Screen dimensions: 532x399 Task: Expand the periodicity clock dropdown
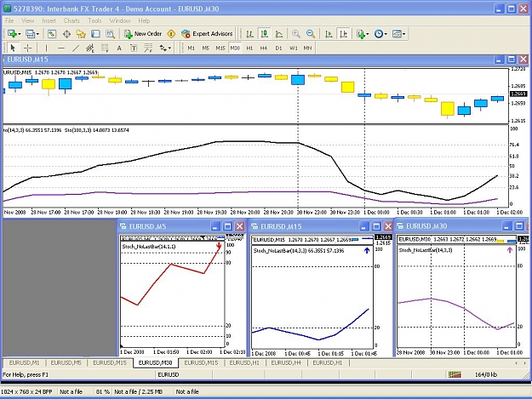coord(386,34)
